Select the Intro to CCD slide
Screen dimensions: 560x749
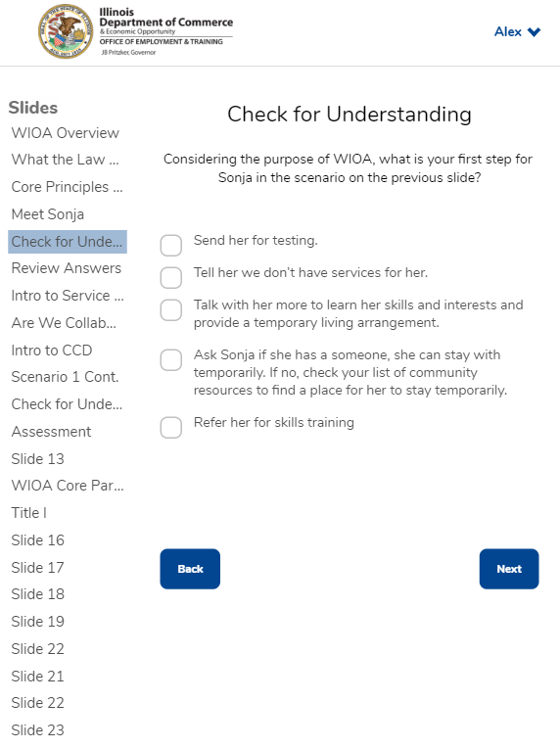click(52, 351)
